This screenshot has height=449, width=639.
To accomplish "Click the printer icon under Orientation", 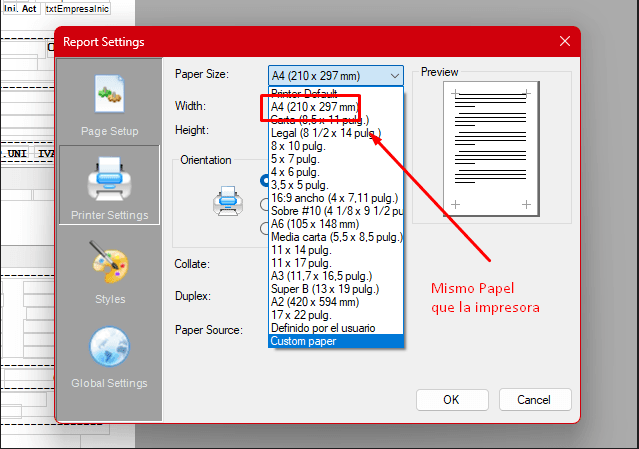I will pos(227,202).
